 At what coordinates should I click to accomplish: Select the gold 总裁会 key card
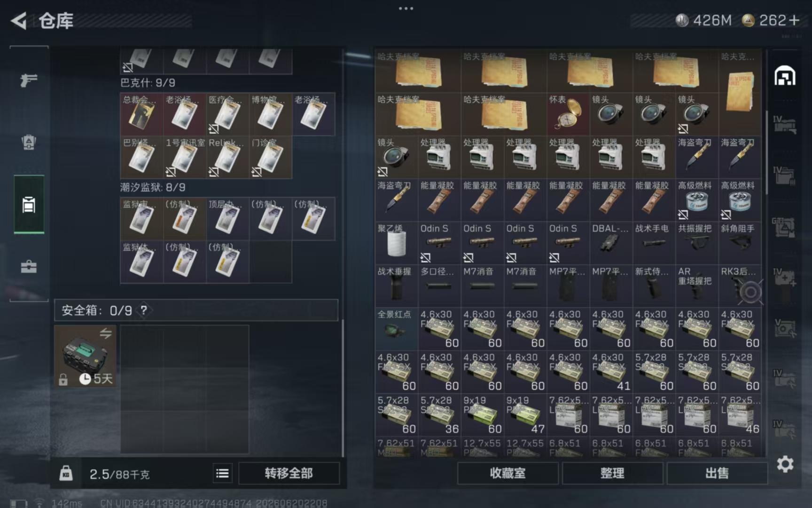point(142,114)
